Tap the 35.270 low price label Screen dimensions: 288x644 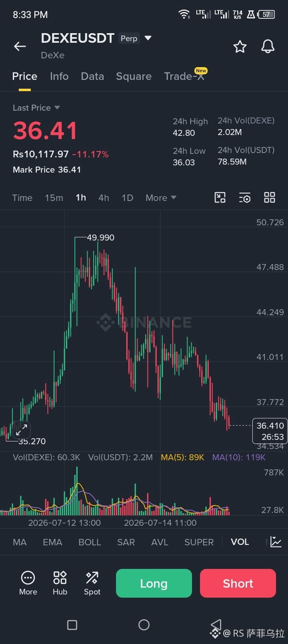pyautogui.click(x=32, y=441)
